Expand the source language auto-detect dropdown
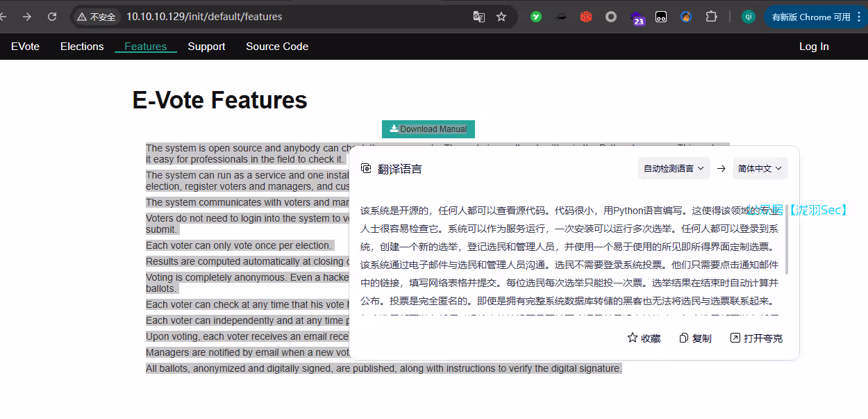Image resolution: width=868 pixels, height=419 pixels. pos(674,168)
